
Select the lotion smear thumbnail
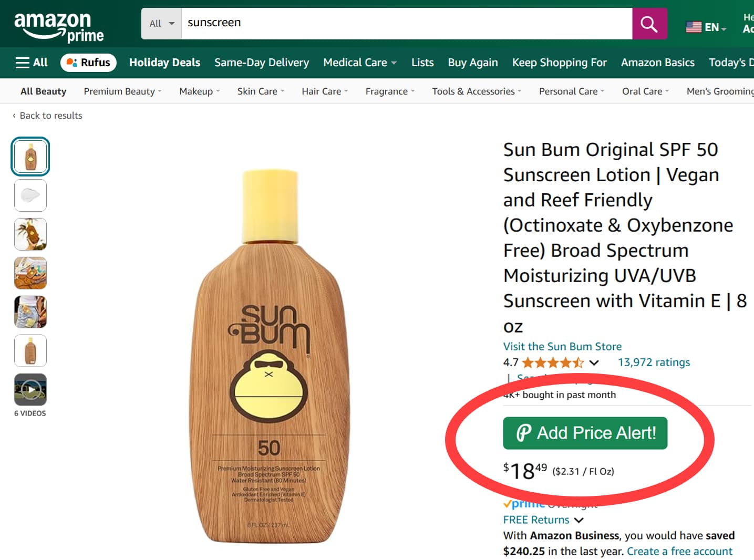coord(30,195)
